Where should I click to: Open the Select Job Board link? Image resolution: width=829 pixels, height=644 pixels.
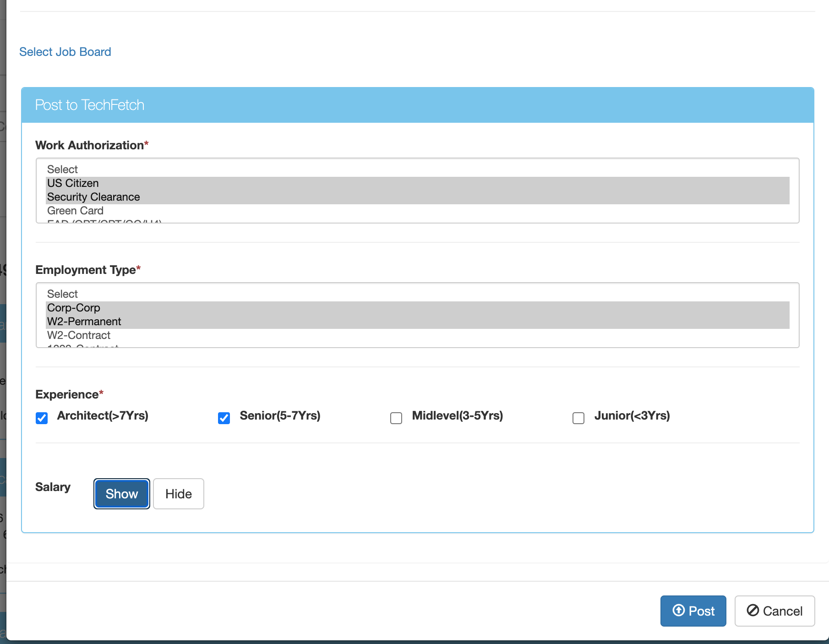pos(65,52)
